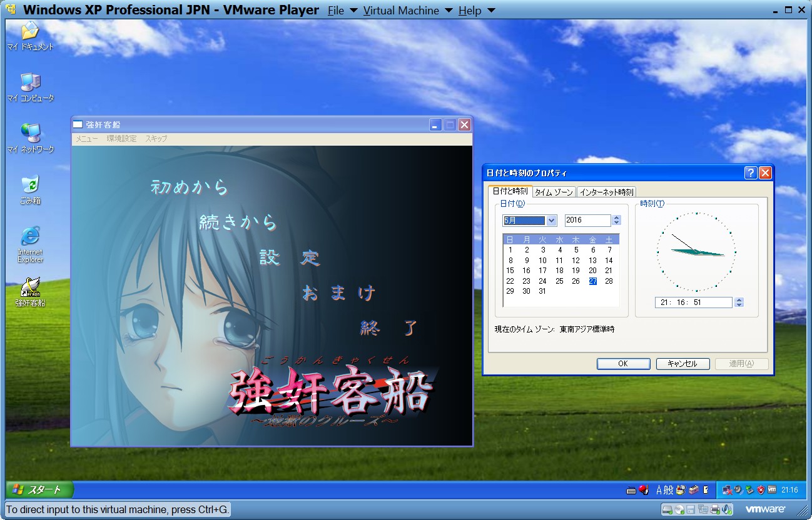Click the VMware sound card device icon
The height and width of the screenshot is (520, 812).
(x=727, y=509)
